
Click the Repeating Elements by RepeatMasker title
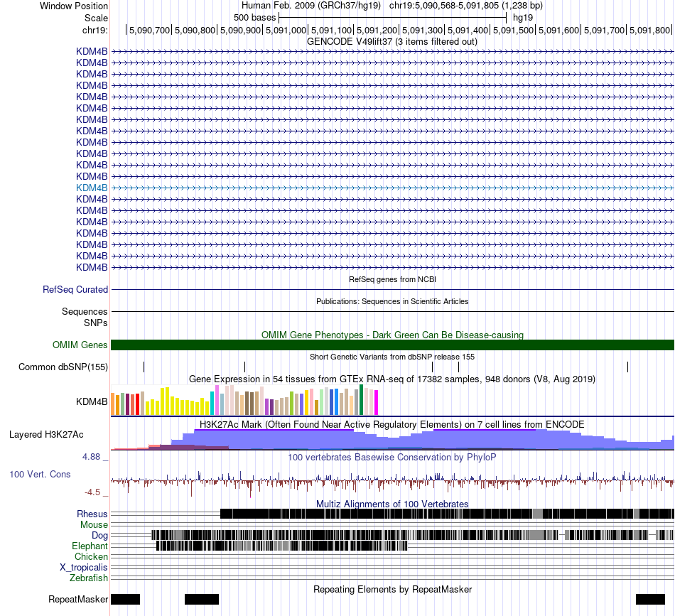pyautogui.click(x=392, y=589)
